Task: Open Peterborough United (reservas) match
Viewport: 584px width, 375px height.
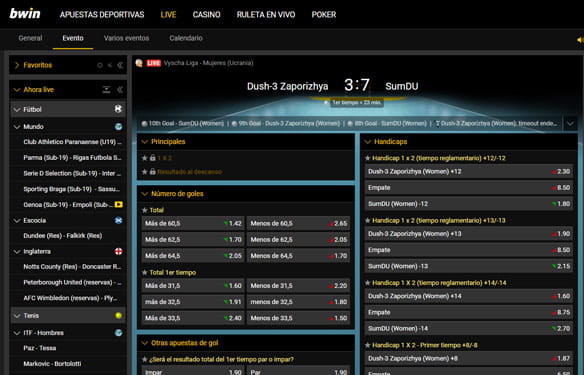Action: point(73,282)
